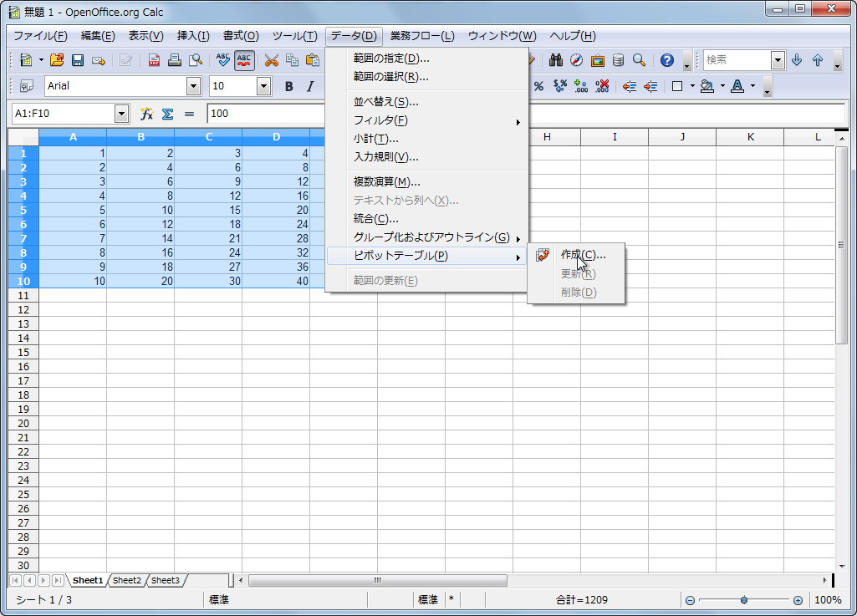Open Data Sources database icon
Screen dimensions: 857x616
click(618, 60)
